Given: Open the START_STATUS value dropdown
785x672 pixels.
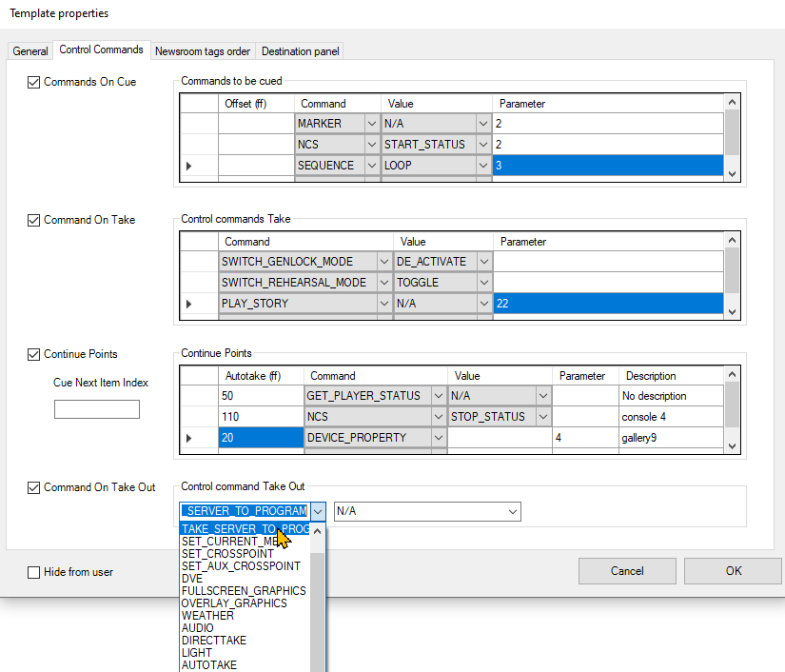Looking at the screenshot, I should tap(483, 145).
